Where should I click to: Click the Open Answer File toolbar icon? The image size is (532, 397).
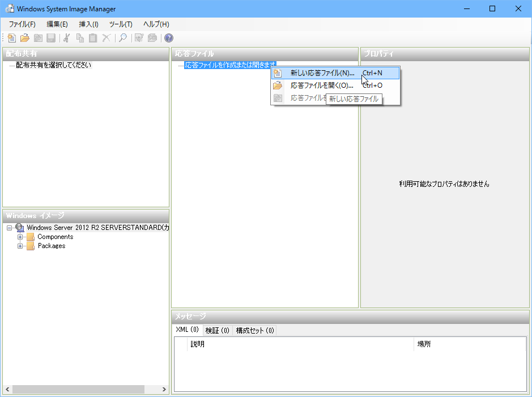tap(25, 38)
